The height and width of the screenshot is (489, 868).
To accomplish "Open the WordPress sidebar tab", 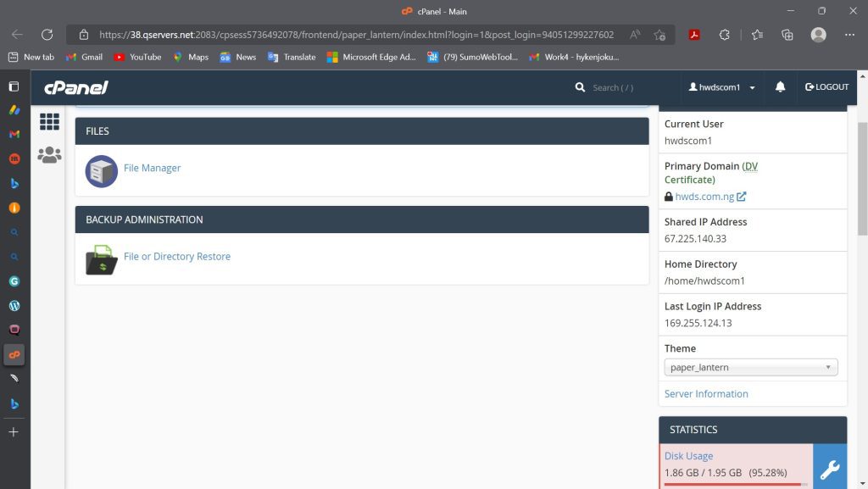I will click(x=14, y=305).
